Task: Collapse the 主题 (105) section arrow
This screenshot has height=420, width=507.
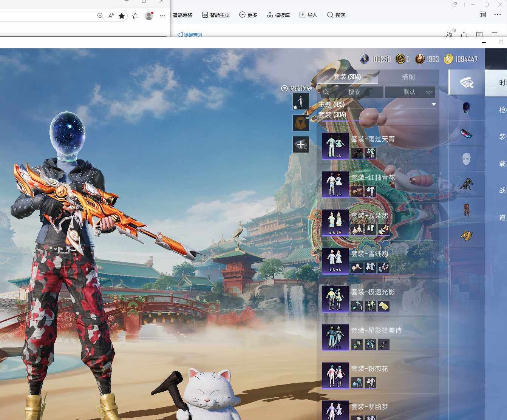Action: [x=434, y=104]
